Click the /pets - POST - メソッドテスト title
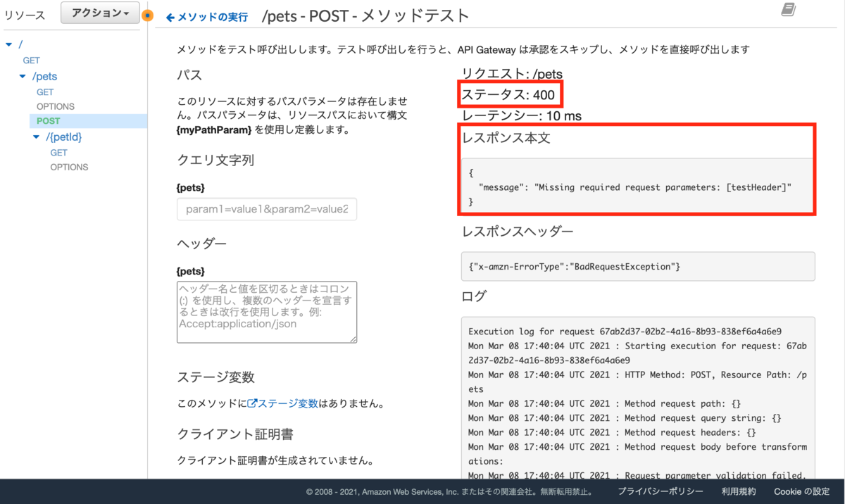 [365, 16]
